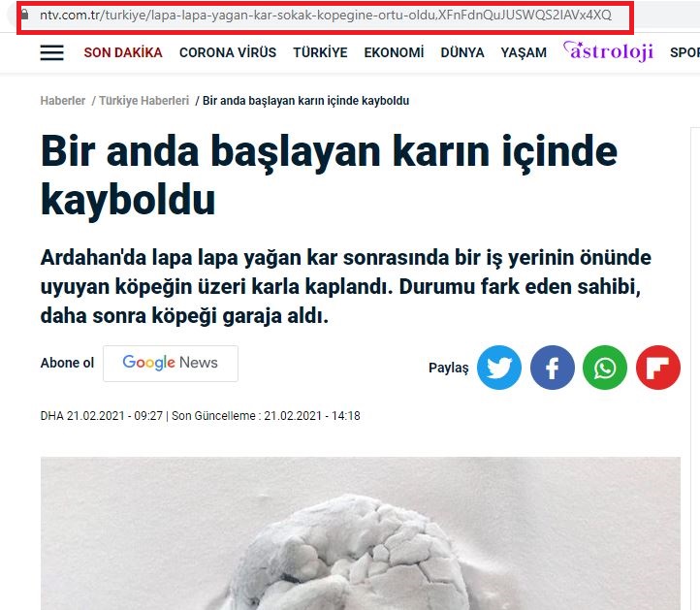Navigate to DÜNYA news
The height and width of the screenshot is (610, 700).
point(462,52)
